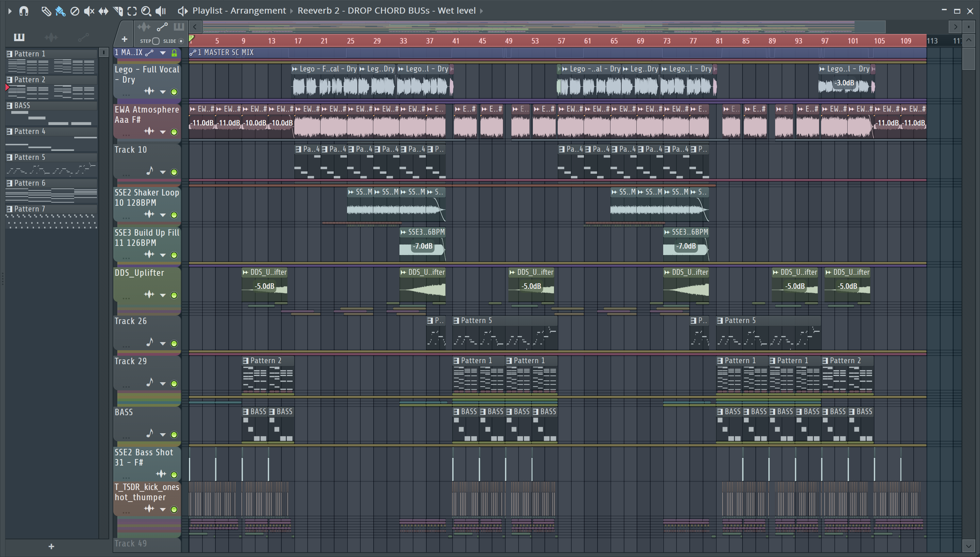Viewport: 980px width, 557px height.
Task: Click the automation clip focus icon above tracks
Action: pyautogui.click(x=162, y=27)
